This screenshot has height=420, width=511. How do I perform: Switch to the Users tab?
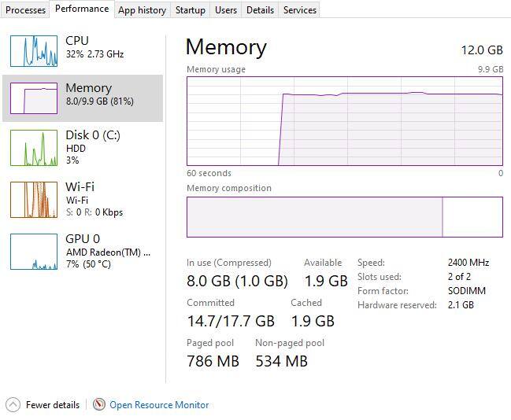pyautogui.click(x=226, y=10)
